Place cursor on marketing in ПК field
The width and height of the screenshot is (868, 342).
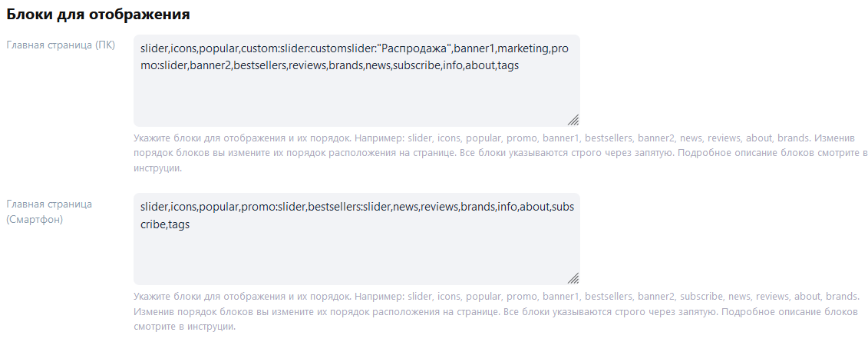pos(523,48)
